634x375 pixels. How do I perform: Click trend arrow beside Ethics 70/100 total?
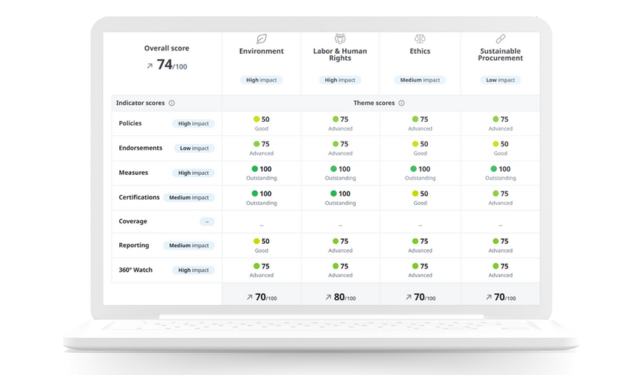pos(408,297)
